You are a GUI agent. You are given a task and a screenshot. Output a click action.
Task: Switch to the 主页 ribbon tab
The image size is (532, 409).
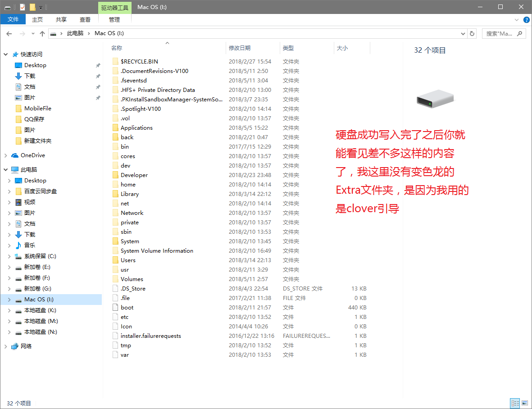click(x=37, y=20)
